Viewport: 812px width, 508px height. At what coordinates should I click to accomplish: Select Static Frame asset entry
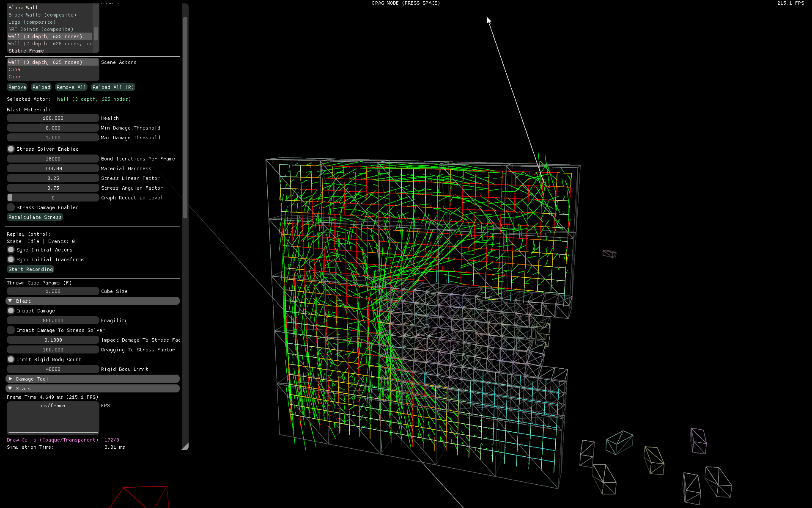tap(26, 51)
